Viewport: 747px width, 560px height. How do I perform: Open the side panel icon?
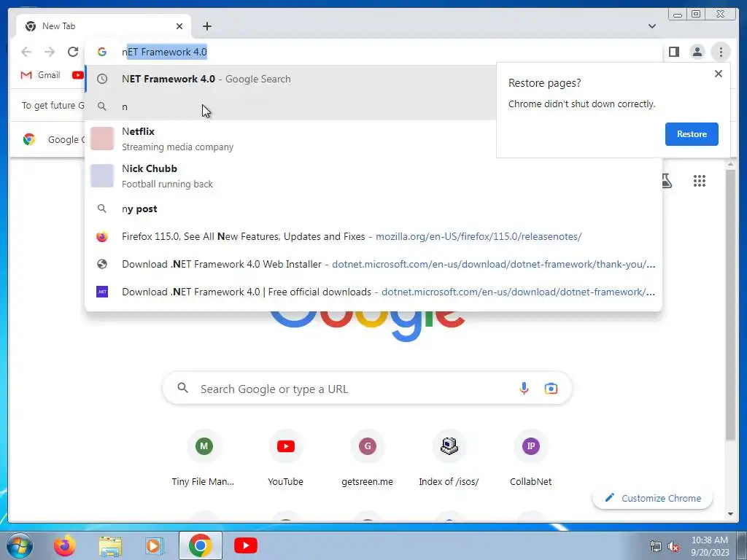click(673, 52)
